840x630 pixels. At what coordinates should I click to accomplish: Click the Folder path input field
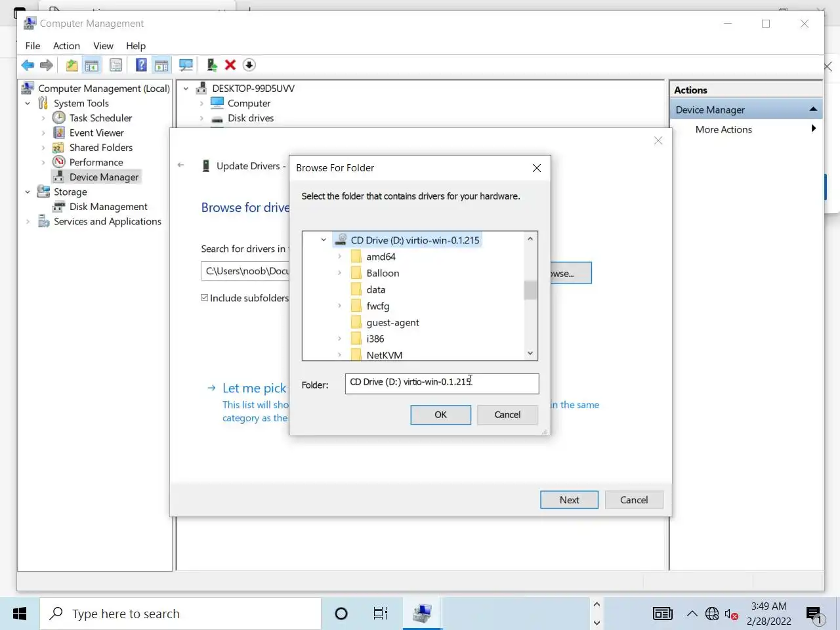tap(442, 384)
